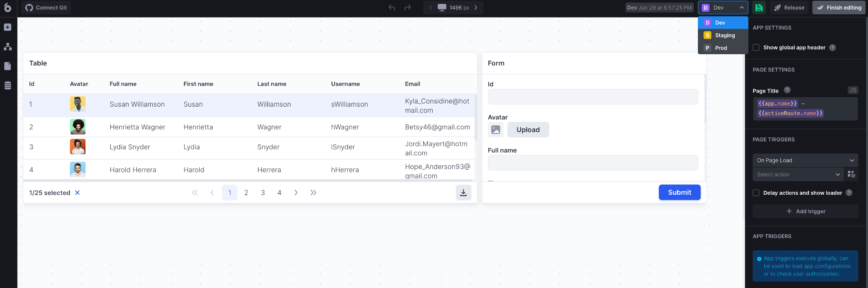Click Lydia Snyder's avatar thumbnail
Screen dimensions: 868x288
[x=78, y=147]
